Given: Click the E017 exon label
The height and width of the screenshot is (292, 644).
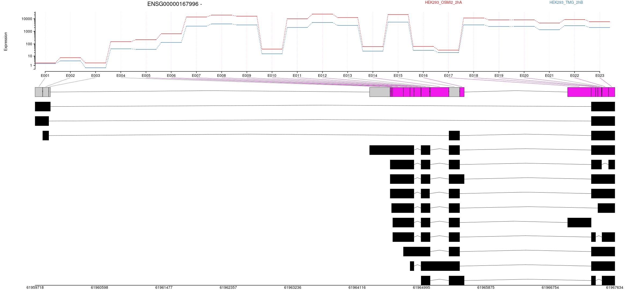Looking at the screenshot, I should pos(448,76).
